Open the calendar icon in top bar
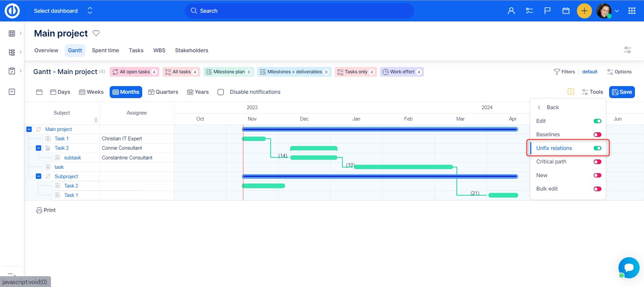This screenshot has height=287, width=644. (x=566, y=11)
